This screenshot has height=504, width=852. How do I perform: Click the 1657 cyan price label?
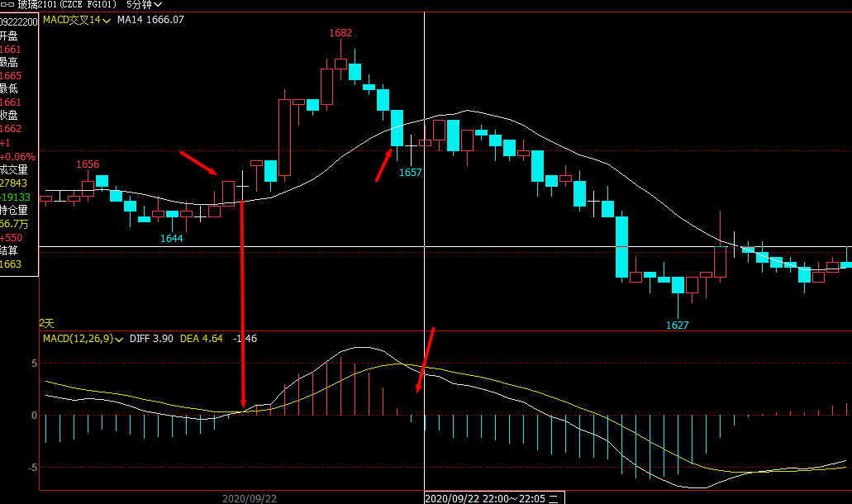pos(411,172)
